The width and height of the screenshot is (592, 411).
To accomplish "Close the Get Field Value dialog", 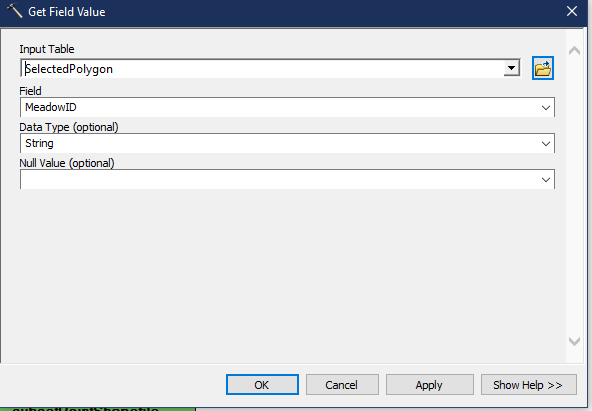I will 572,11.
